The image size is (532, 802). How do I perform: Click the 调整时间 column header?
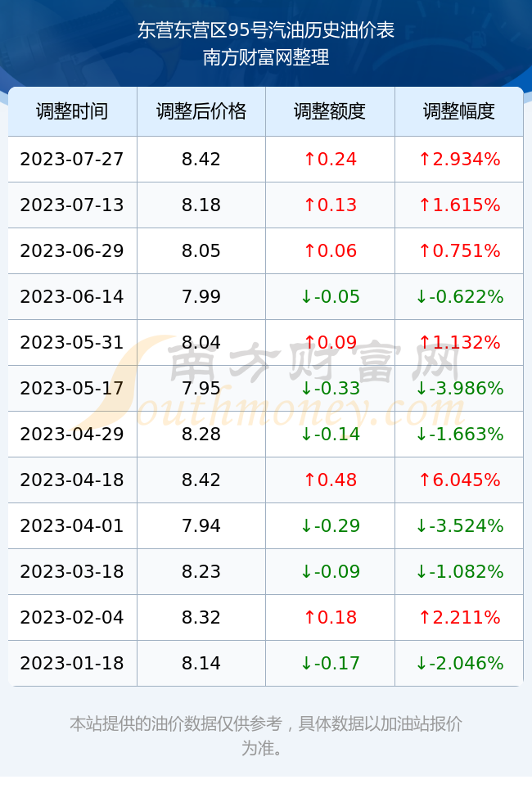pyautogui.click(x=72, y=111)
